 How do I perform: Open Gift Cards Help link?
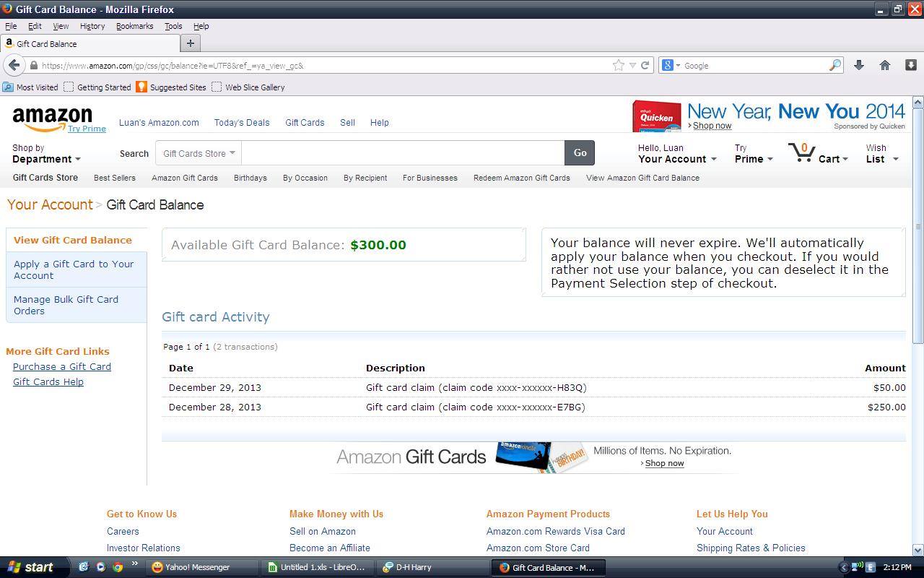[x=48, y=381]
